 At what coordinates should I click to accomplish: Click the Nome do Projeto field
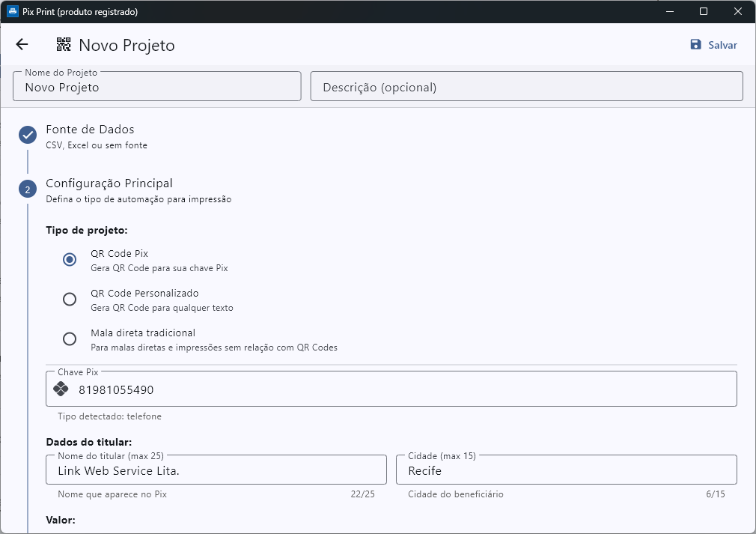157,87
